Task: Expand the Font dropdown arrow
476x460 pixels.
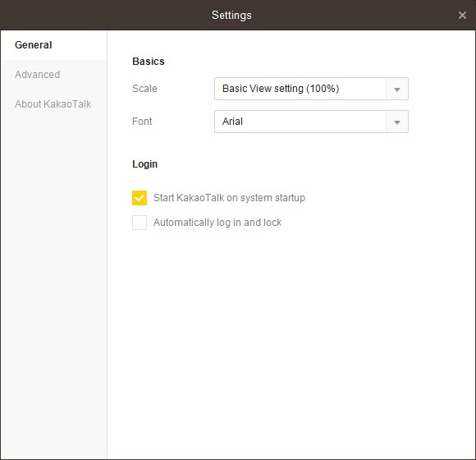Action: pos(396,122)
